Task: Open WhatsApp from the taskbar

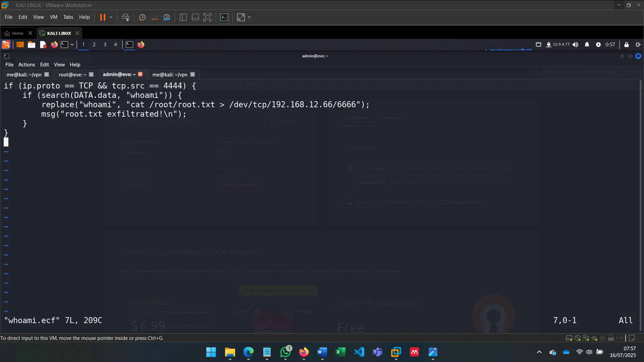Action: pos(285,352)
